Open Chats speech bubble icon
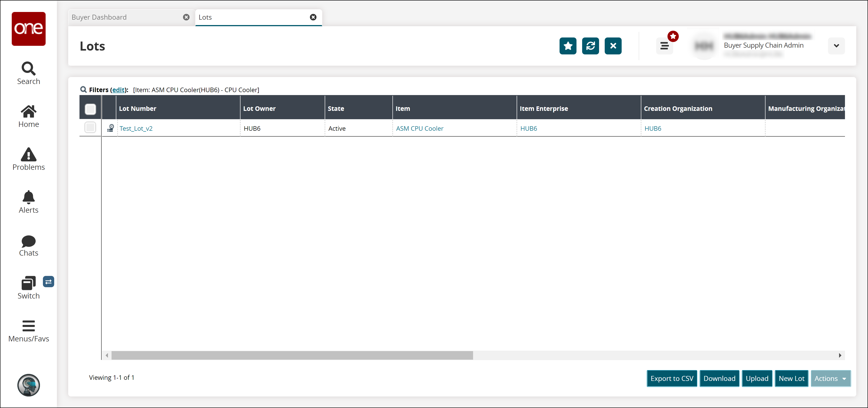The width and height of the screenshot is (868, 408). click(x=28, y=245)
